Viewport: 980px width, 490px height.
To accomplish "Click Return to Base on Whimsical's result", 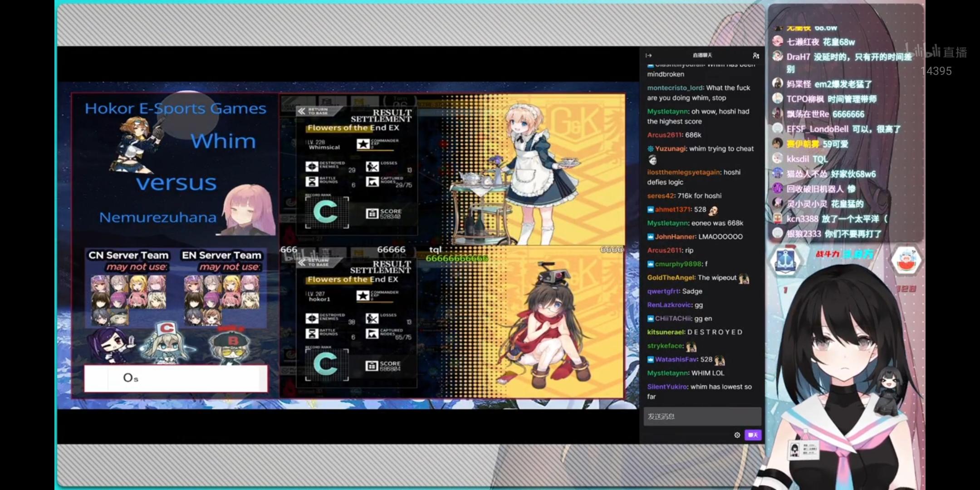I will [319, 111].
